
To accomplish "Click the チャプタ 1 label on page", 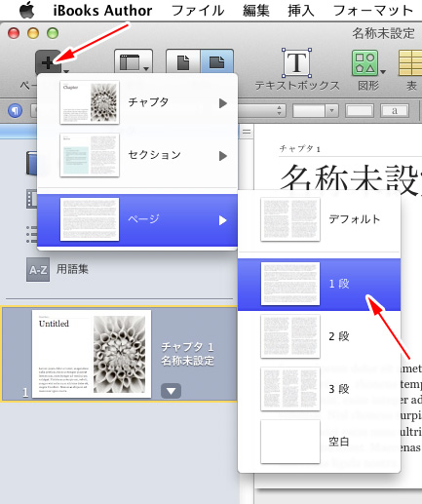I will click(300, 149).
